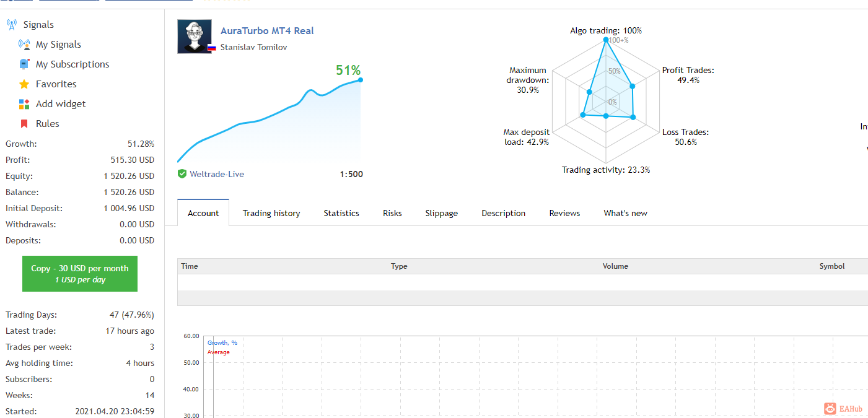Click the Trading Days 47 (47.96%) value
The image size is (868, 418).
click(x=132, y=315)
